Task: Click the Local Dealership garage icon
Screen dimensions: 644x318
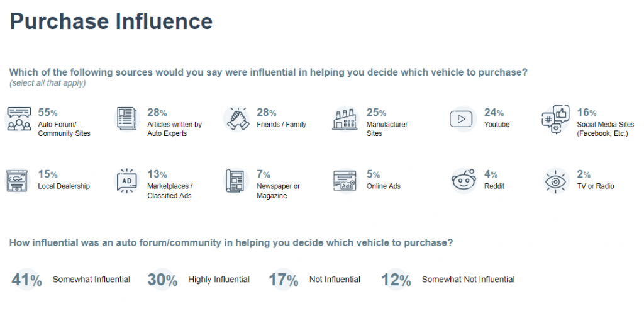Action: (18, 180)
